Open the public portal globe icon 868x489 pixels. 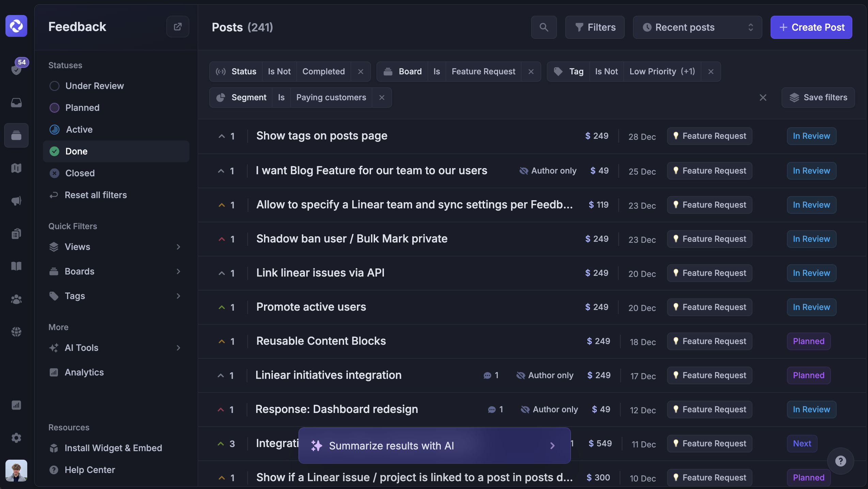pos(16,331)
